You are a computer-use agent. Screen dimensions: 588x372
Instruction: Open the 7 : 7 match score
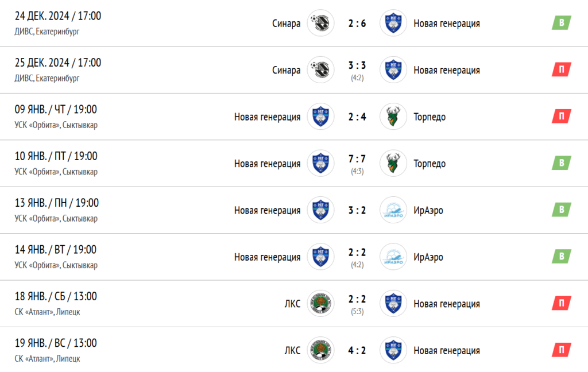[357, 159]
